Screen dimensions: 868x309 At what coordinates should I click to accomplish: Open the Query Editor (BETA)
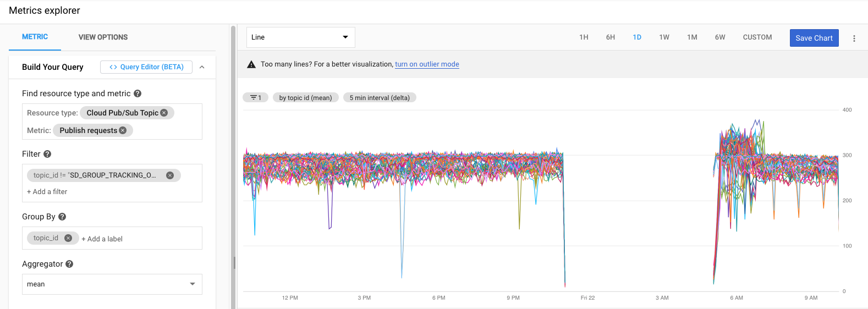pyautogui.click(x=146, y=67)
